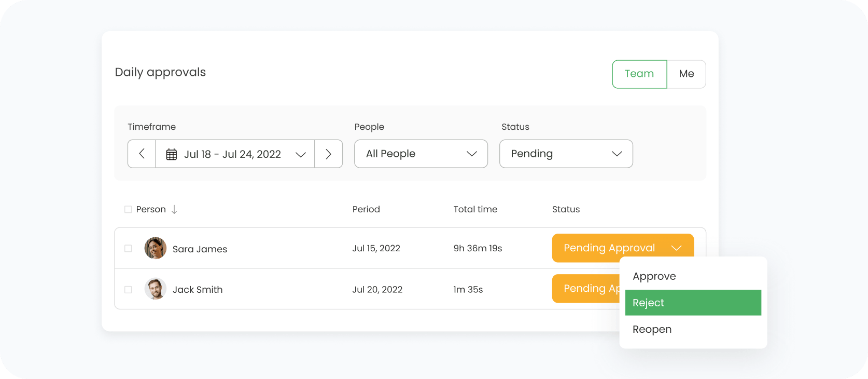Image resolution: width=868 pixels, height=379 pixels.
Task: Select Reject in the status menu
Action: (x=693, y=303)
